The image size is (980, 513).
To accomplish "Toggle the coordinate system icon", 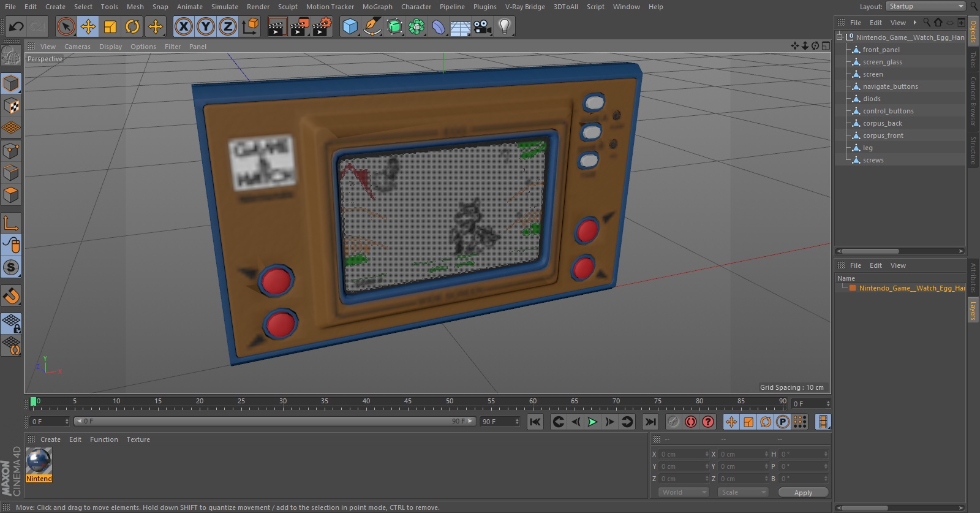I will pyautogui.click(x=251, y=26).
